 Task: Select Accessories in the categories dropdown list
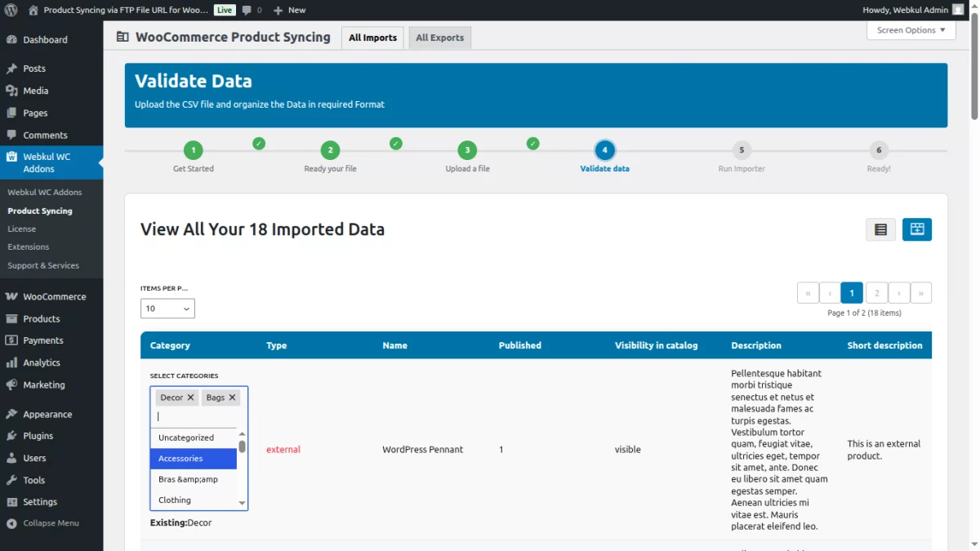coord(193,458)
